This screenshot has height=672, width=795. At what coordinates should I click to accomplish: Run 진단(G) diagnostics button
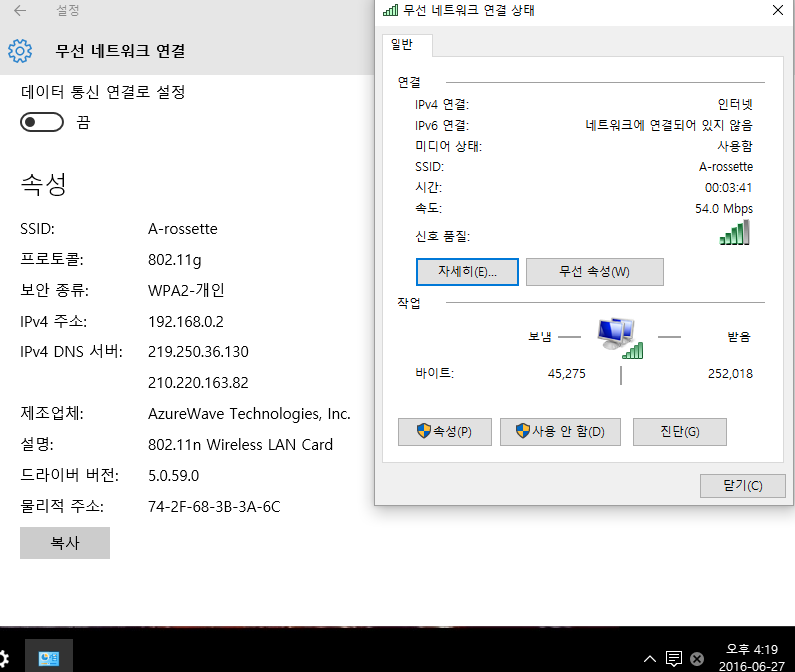pyautogui.click(x=680, y=432)
